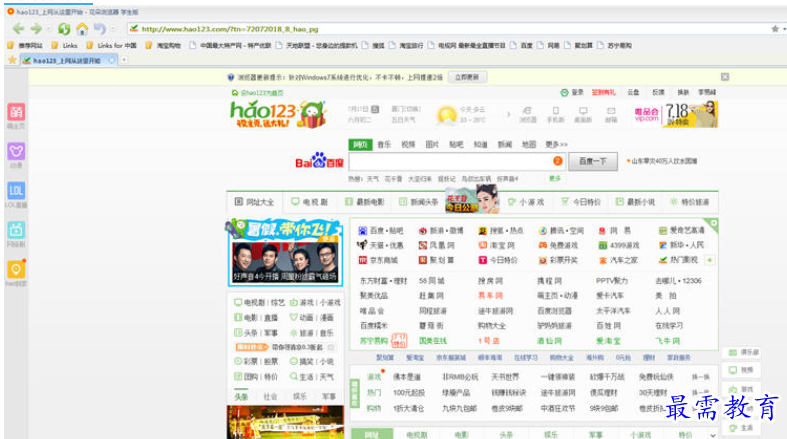Open the 小游戏 navigation tab

526,202
